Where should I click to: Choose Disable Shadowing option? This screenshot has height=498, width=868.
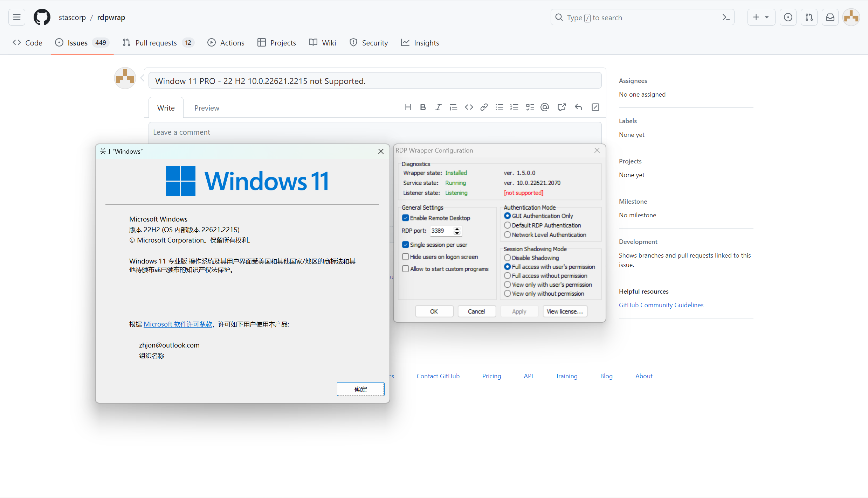[x=507, y=258]
